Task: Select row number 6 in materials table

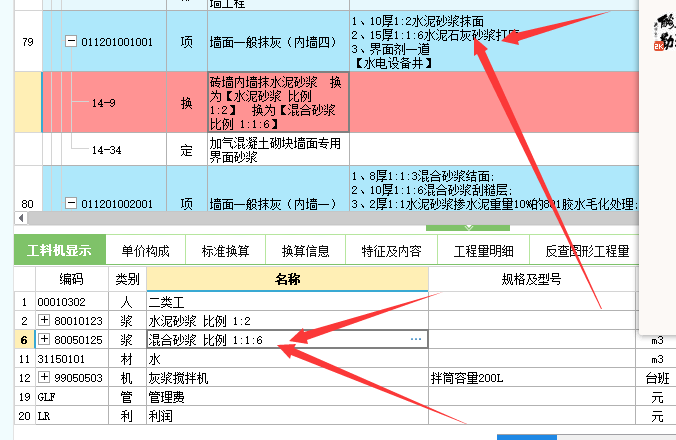Action: pyautogui.click(x=25, y=340)
